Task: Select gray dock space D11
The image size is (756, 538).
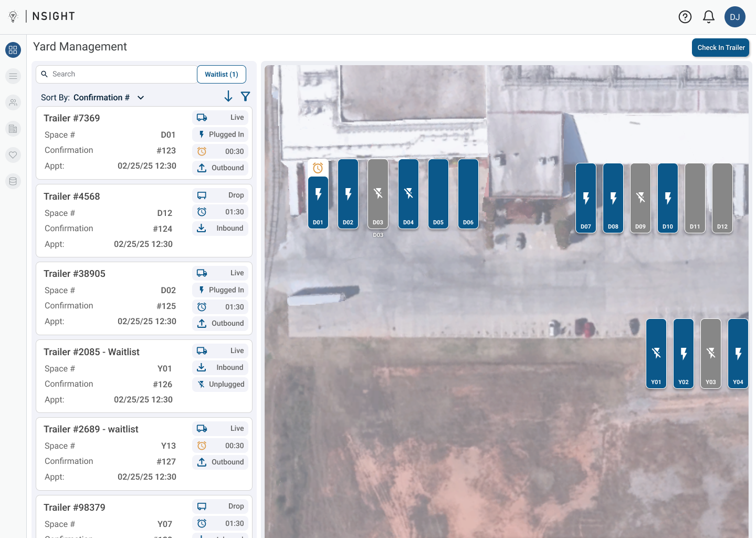Action: click(x=695, y=198)
